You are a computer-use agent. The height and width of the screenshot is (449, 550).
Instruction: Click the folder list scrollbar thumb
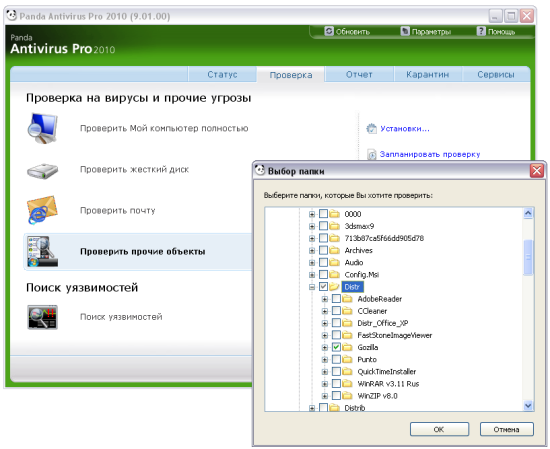tap(528, 257)
